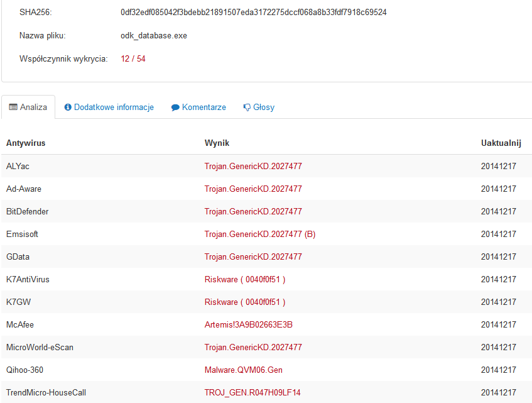532x403 pixels.
Task: Click the Ad-Aware result Trojan.GenericKD.2027477
Action: 253,189
